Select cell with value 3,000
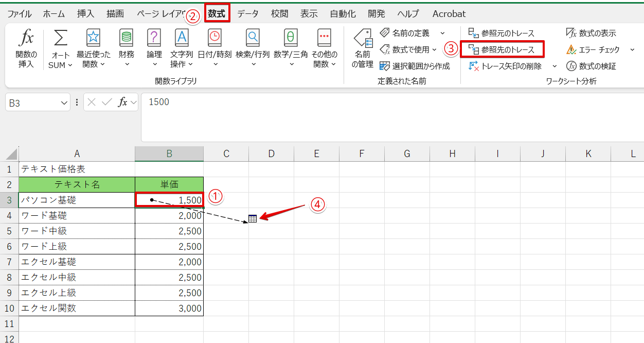 click(169, 308)
